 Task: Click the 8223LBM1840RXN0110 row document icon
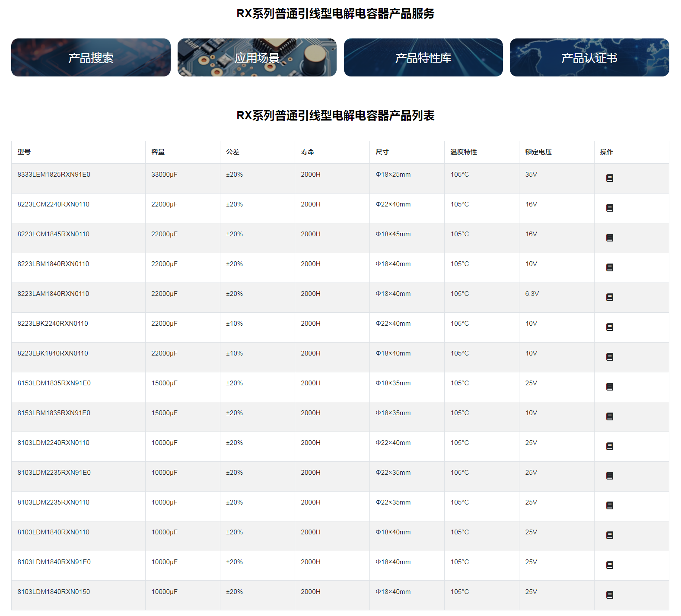coord(609,267)
